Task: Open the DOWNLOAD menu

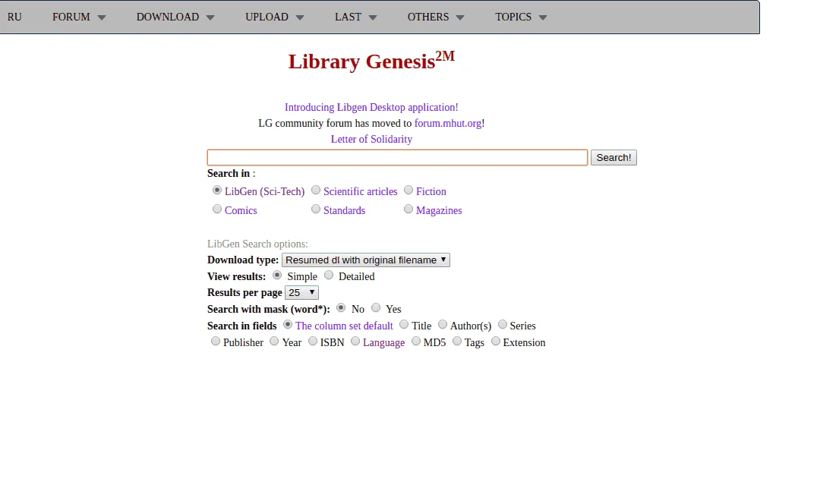Action: tap(175, 17)
